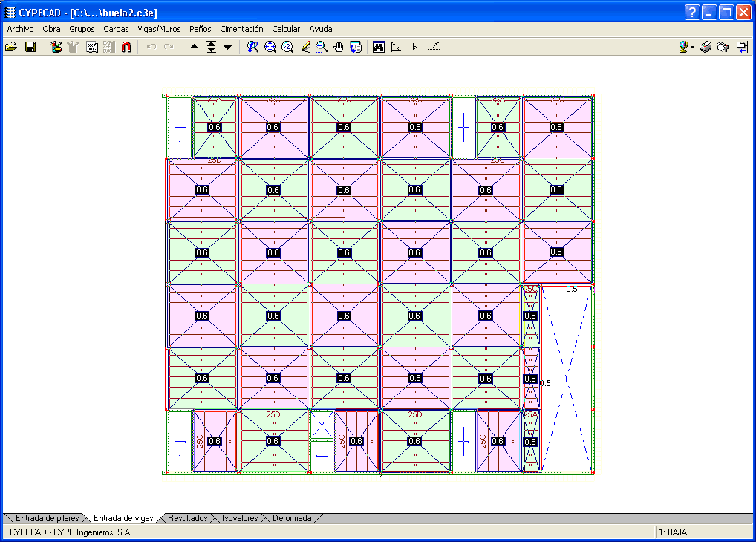Open the binoculars search icon
This screenshot has width=756, height=542.
click(379, 47)
